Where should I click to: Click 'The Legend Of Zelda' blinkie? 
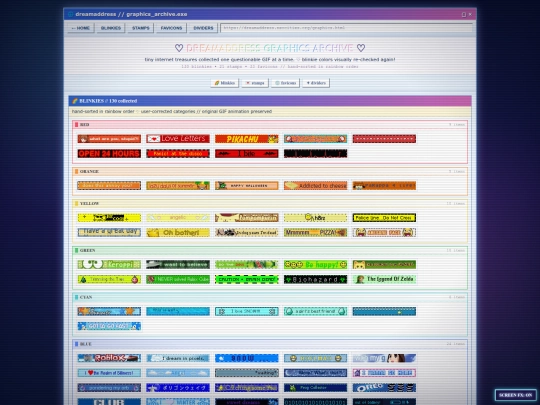tap(384, 279)
